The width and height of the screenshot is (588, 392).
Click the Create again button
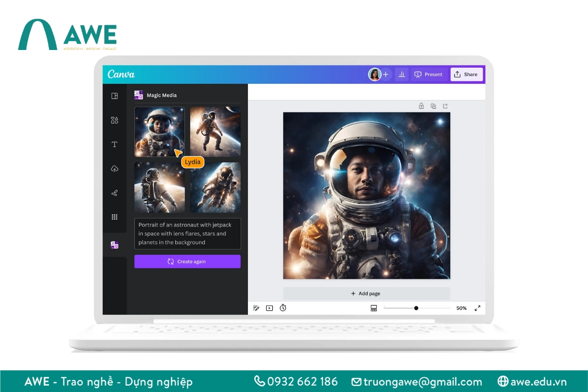click(187, 261)
